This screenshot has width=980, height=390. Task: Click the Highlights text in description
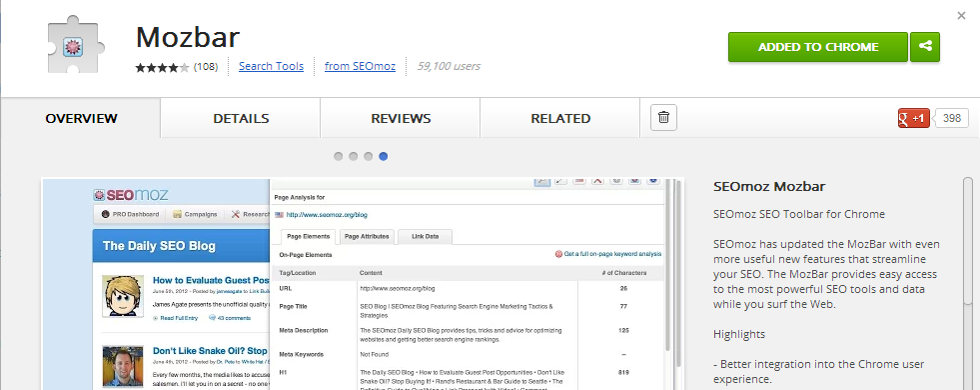coord(739,334)
